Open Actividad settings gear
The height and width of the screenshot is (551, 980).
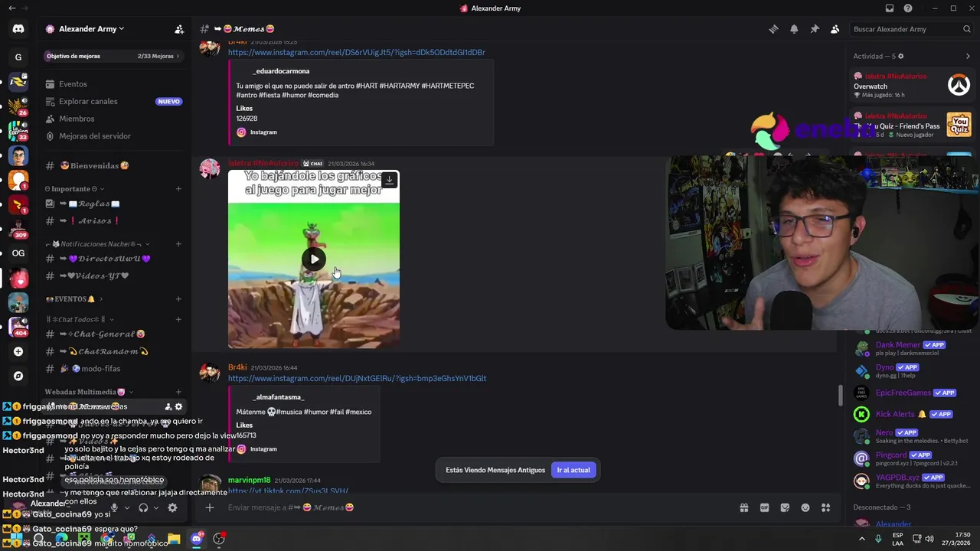point(900,56)
